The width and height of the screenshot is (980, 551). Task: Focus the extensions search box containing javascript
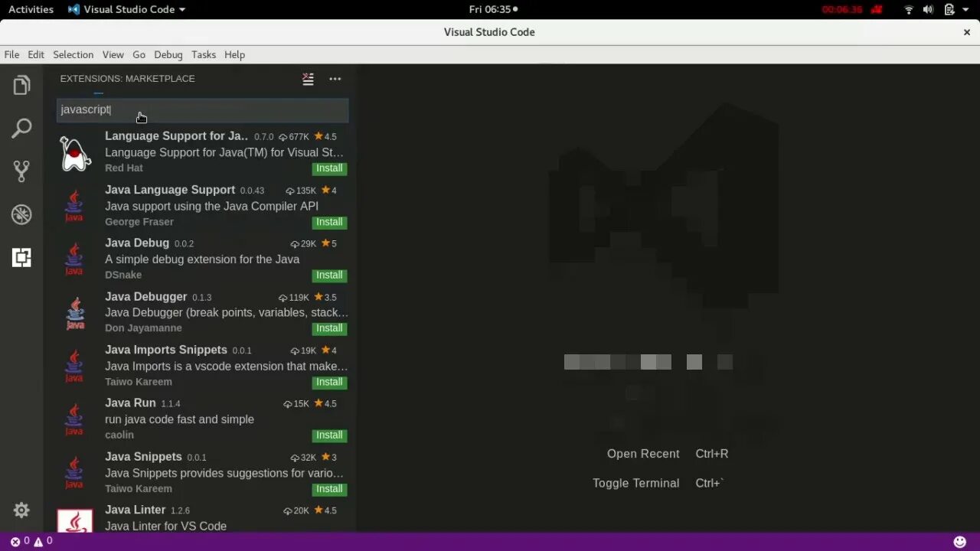(203, 109)
